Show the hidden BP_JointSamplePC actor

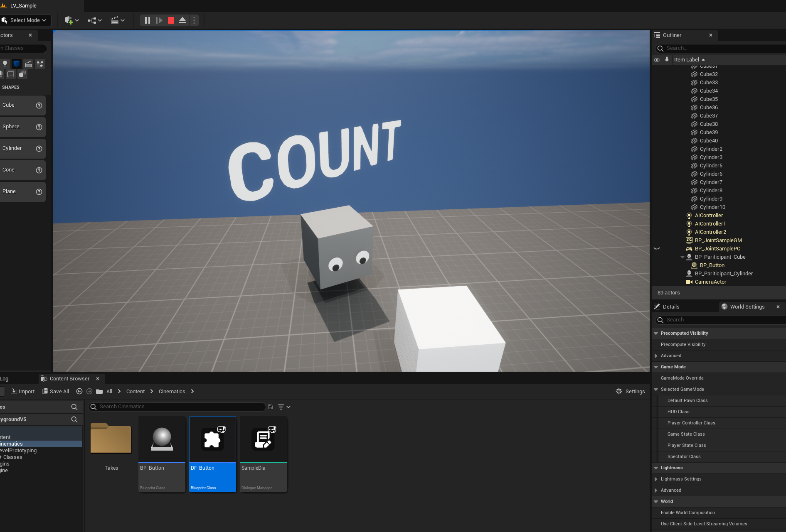657,249
